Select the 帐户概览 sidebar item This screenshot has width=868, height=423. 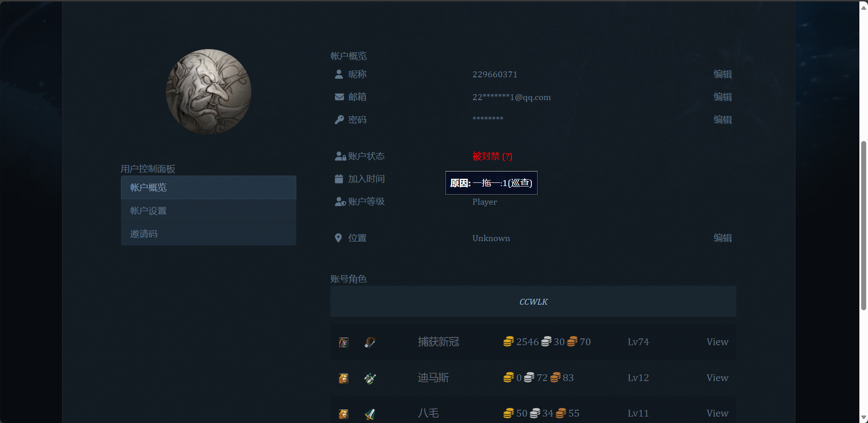pos(148,187)
